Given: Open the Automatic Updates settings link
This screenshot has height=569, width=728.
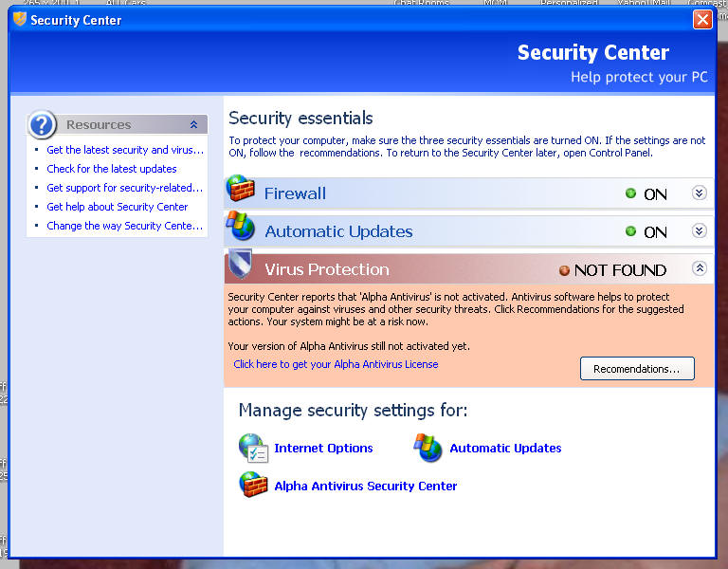Looking at the screenshot, I should coord(505,449).
